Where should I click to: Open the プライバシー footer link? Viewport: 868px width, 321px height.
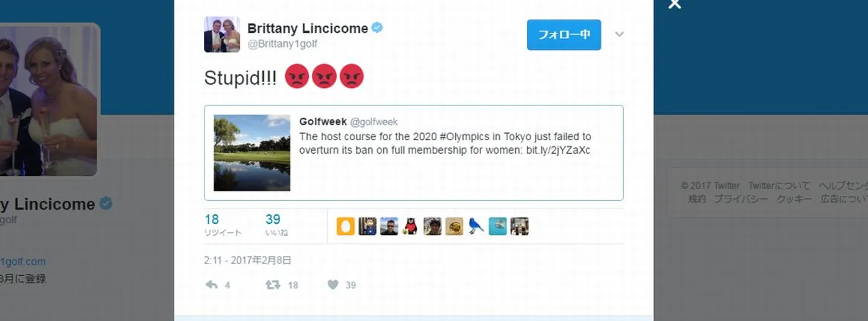(x=740, y=199)
